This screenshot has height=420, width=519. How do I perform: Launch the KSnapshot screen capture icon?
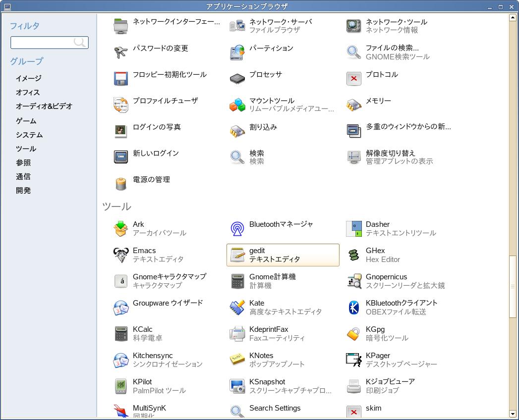click(x=237, y=386)
